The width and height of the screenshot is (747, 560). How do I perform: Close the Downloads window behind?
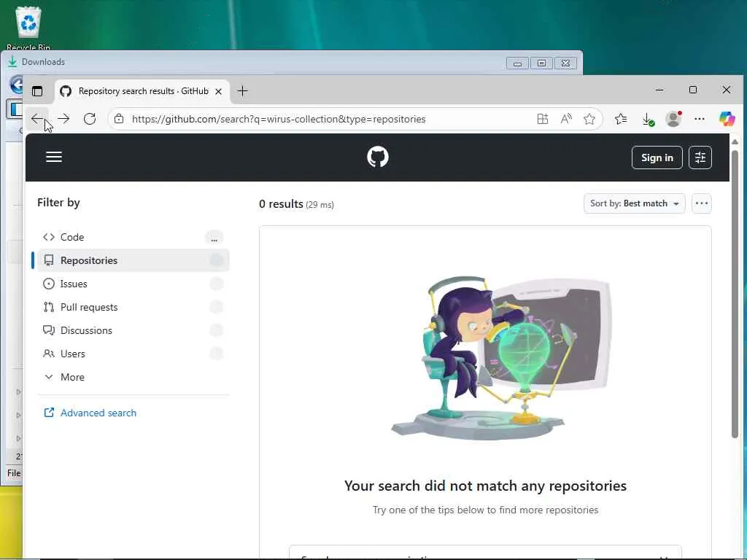[565, 63]
